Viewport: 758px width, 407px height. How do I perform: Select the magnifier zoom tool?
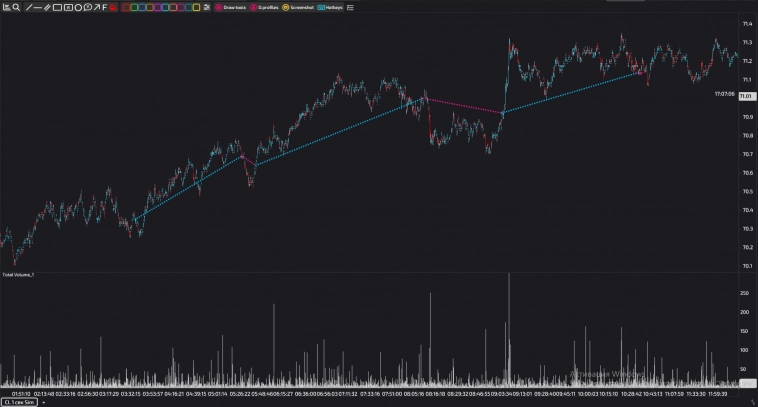click(x=17, y=7)
